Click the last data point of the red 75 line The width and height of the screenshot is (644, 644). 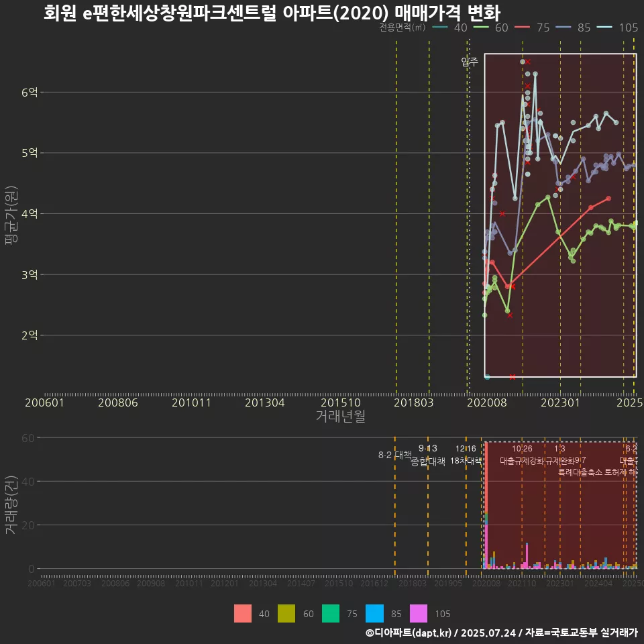coord(608,199)
